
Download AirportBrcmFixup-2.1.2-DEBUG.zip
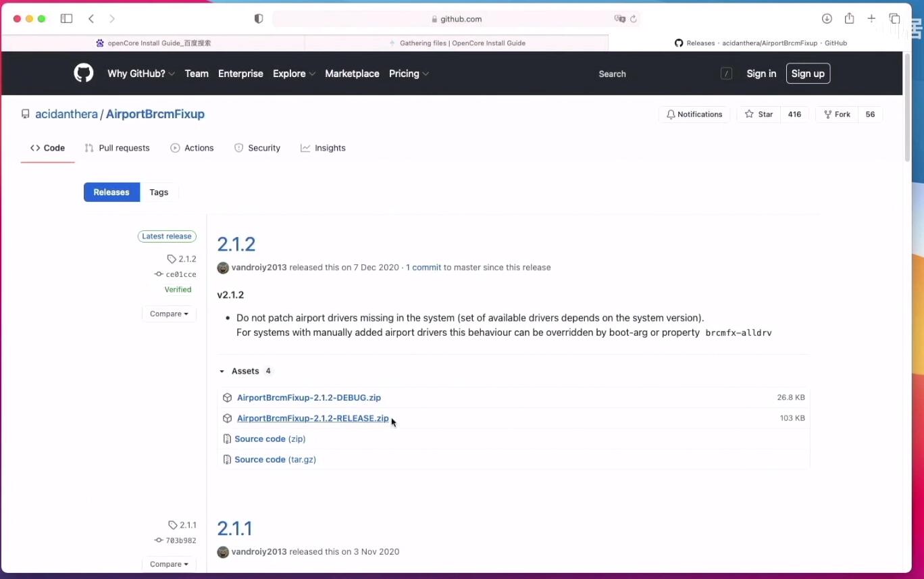pyautogui.click(x=309, y=398)
